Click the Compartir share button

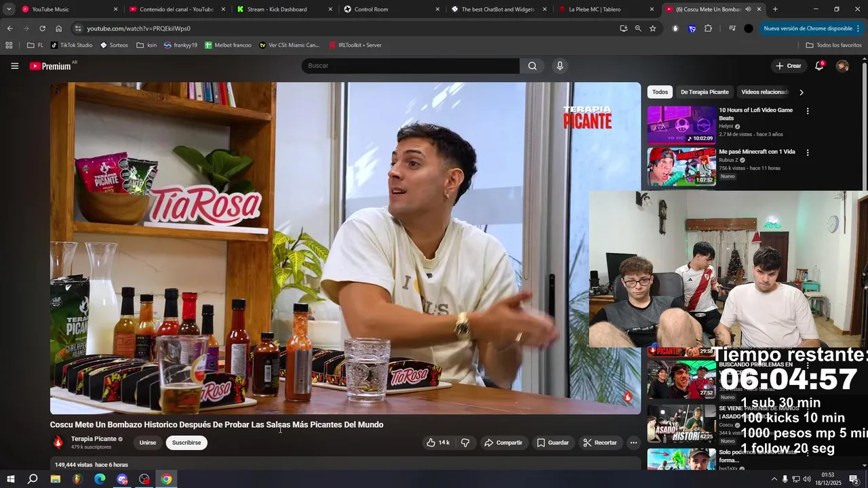(502, 443)
